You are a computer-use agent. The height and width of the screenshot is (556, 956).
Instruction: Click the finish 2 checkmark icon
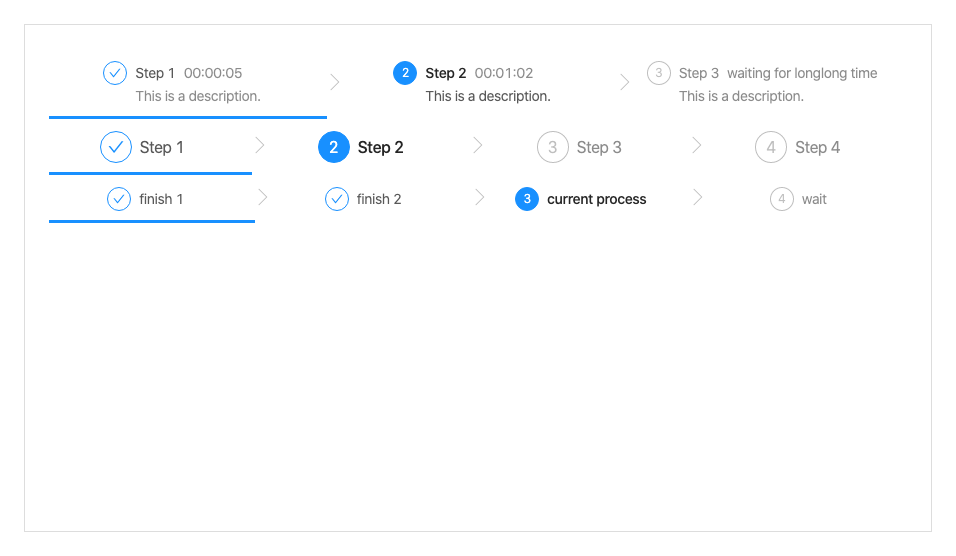click(337, 199)
